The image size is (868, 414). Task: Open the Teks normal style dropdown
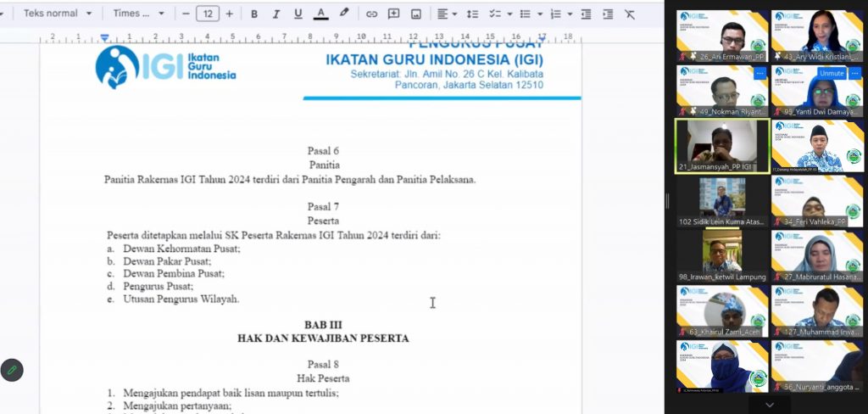58,14
